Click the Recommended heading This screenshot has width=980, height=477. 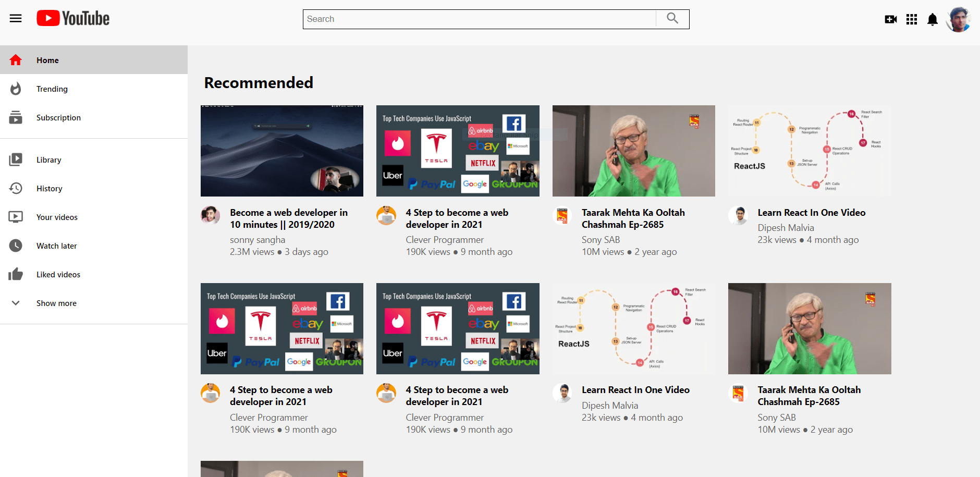click(259, 83)
